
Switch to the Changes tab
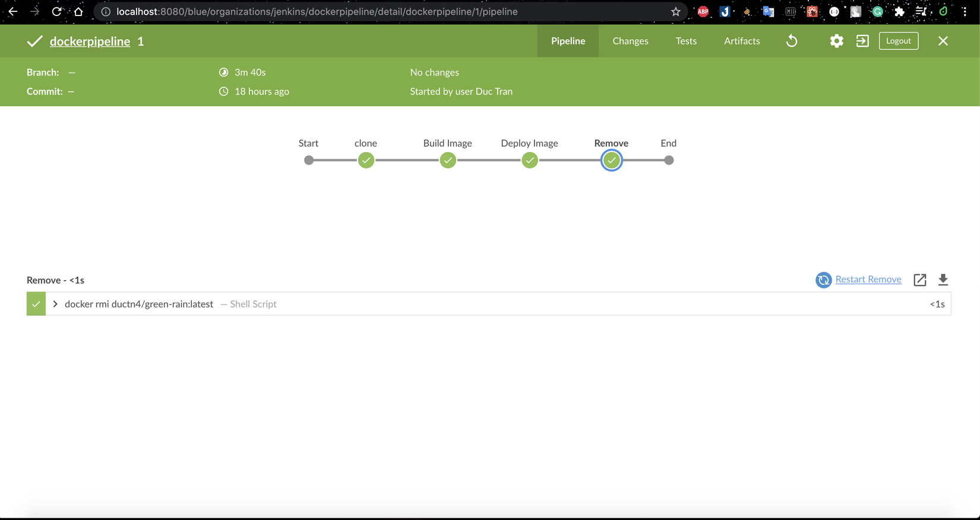tap(630, 41)
